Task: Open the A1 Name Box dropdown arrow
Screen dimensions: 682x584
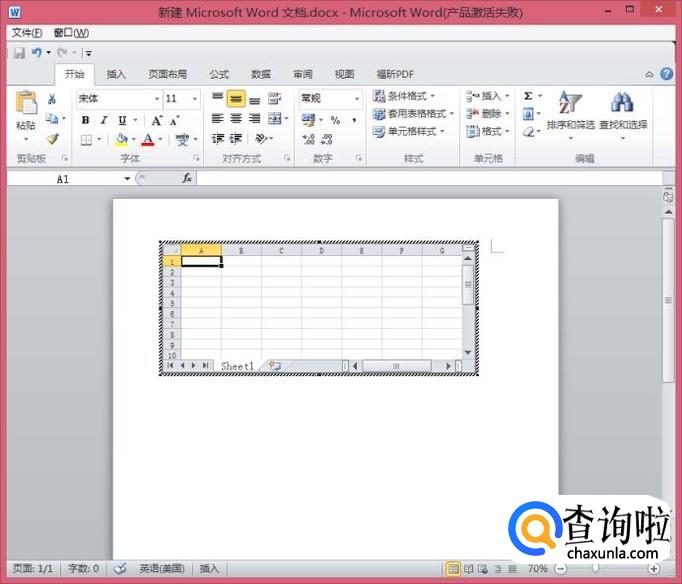Action: pos(127,179)
